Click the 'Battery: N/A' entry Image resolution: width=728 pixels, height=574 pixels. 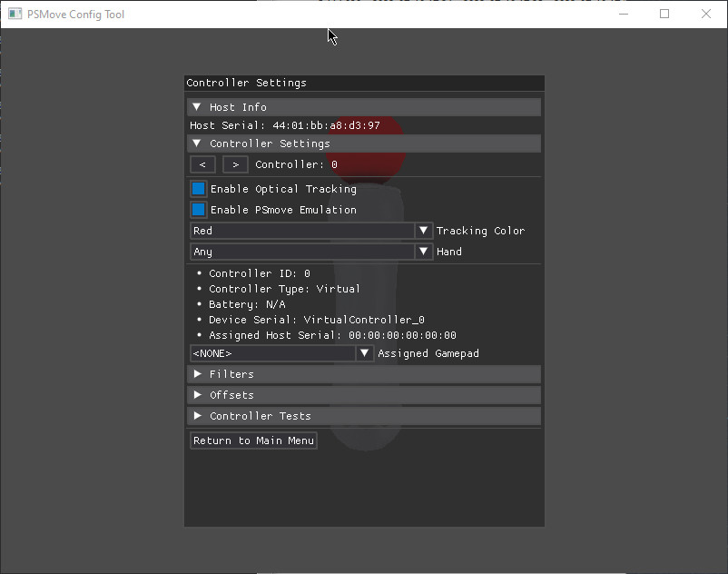tap(247, 304)
